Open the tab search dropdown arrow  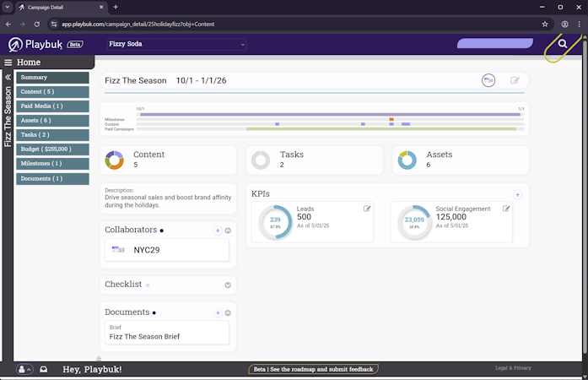[7, 7]
